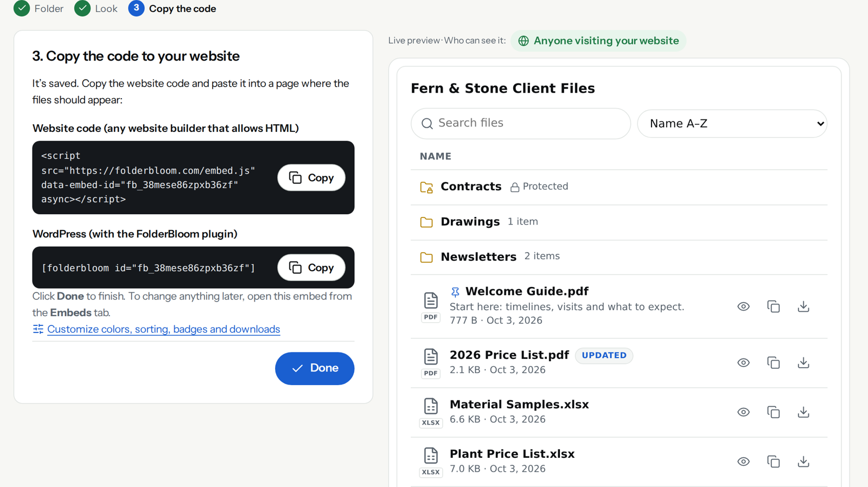
Task: Download Material Samples.xlsx
Action: click(803, 412)
